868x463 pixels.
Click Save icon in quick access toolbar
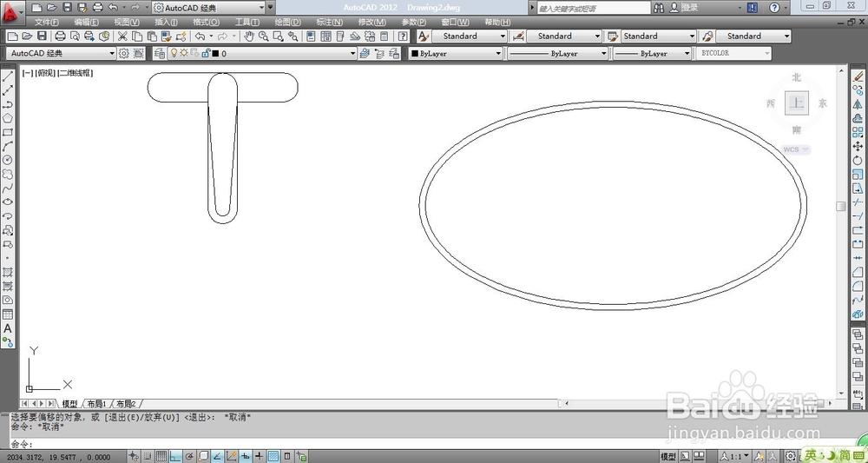tap(67, 8)
